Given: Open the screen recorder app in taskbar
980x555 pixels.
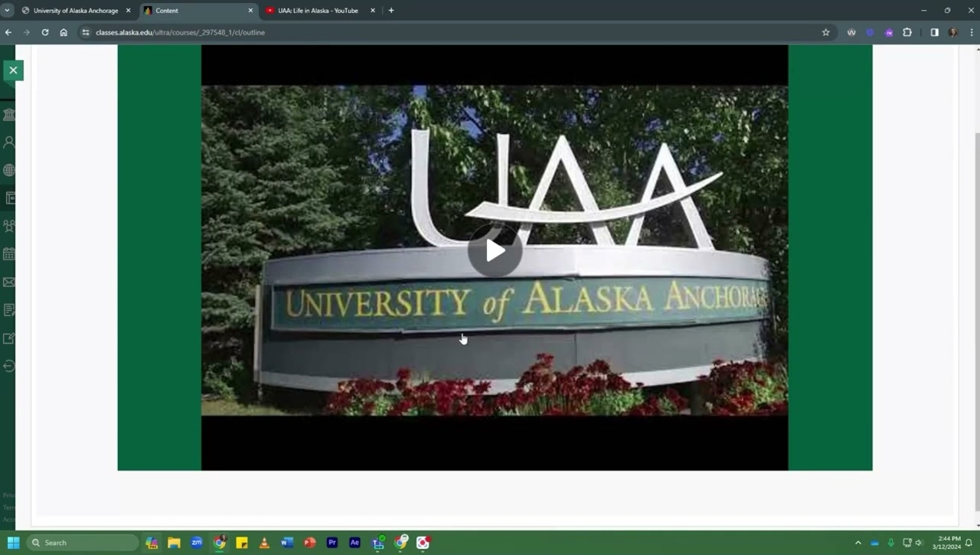Looking at the screenshot, I should point(423,543).
